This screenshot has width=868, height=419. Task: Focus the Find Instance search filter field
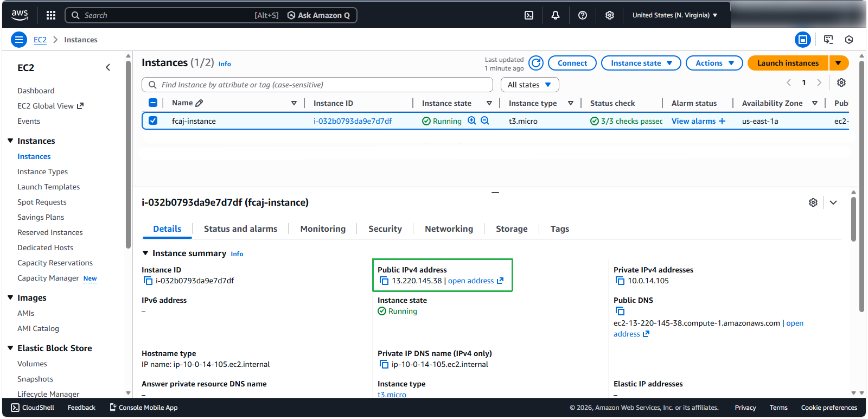coord(317,85)
